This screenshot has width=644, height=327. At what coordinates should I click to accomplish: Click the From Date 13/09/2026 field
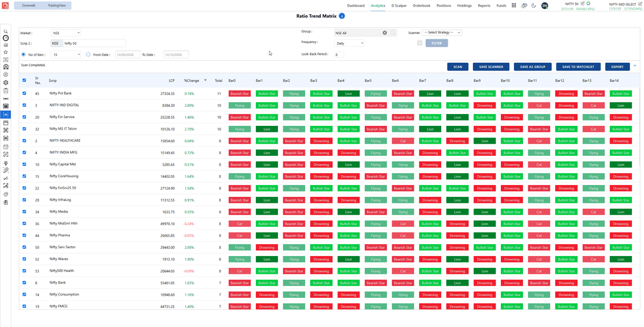pos(128,54)
